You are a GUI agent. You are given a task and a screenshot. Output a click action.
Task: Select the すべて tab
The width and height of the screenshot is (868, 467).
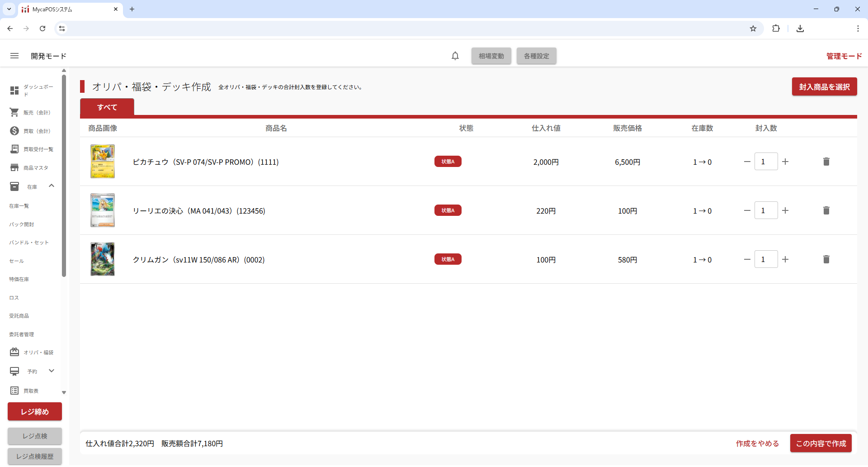[107, 107]
